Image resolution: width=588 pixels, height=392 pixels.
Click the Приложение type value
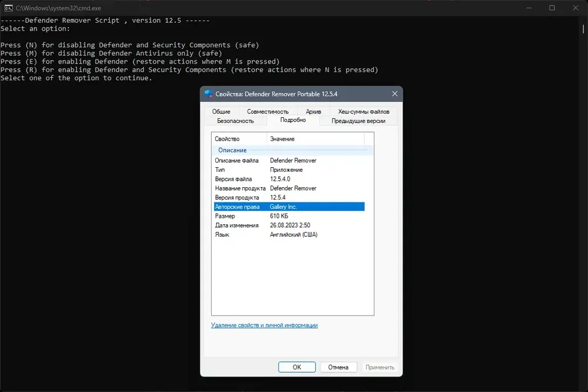[286, 170]
